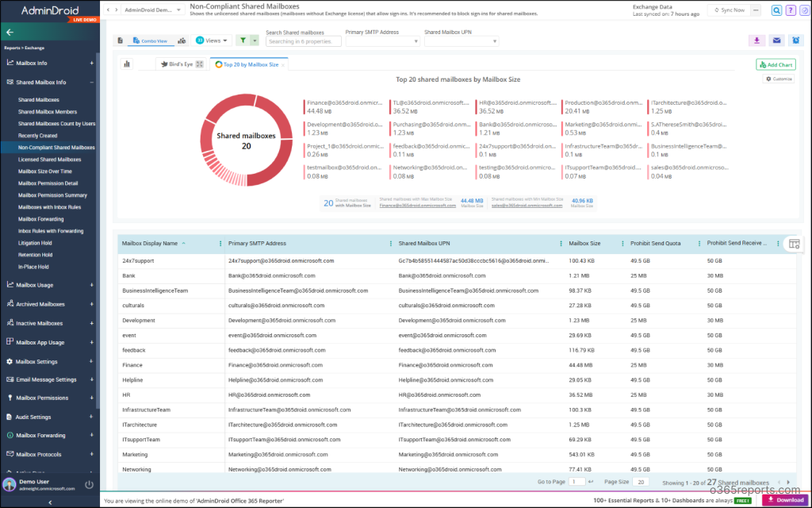The height and width of the screenshot is (508, 812).
Task: Sort by Mailbox Display Name column header
Action: (150, 244)
